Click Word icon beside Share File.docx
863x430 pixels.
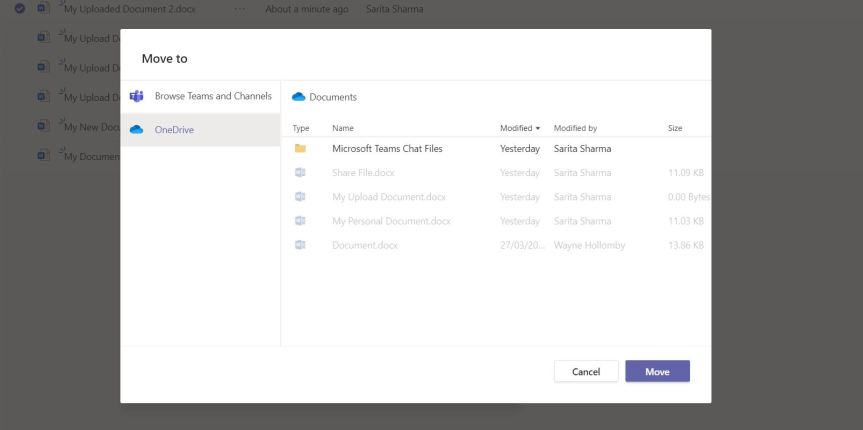click(x=299, y=172)
